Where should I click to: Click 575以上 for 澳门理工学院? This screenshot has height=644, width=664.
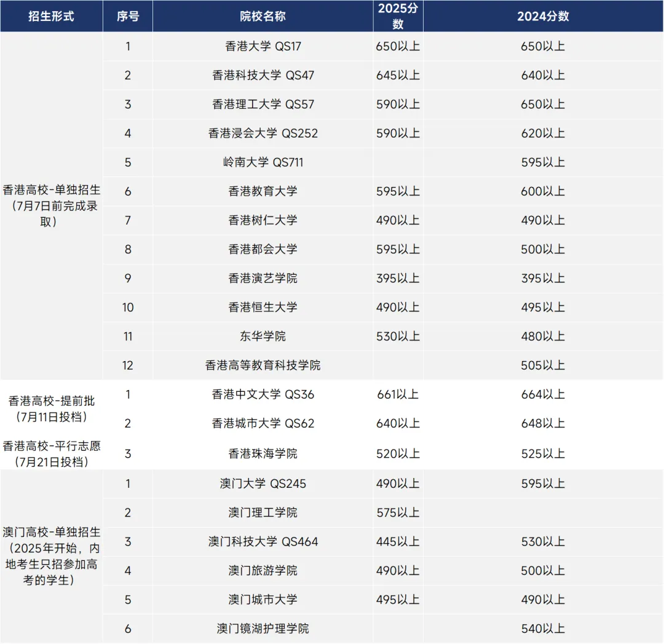tap(398, 512)
